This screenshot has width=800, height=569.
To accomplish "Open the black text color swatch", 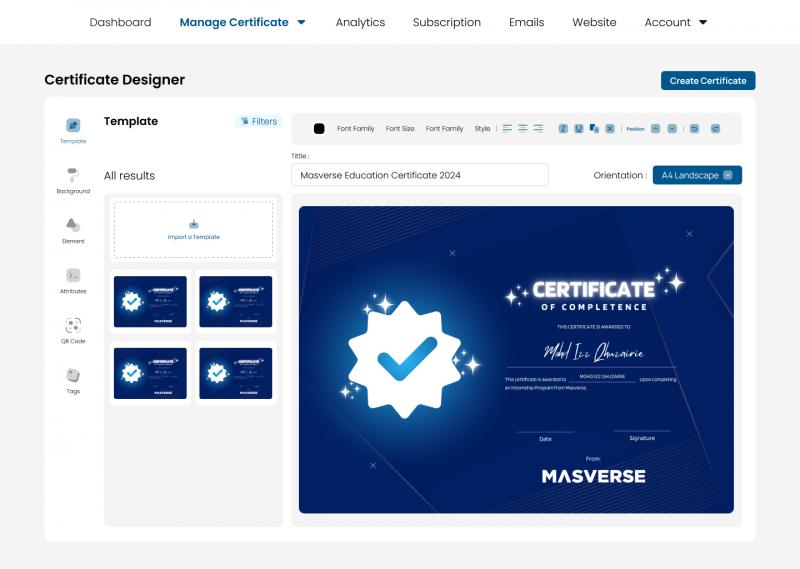I will point(319,129).
